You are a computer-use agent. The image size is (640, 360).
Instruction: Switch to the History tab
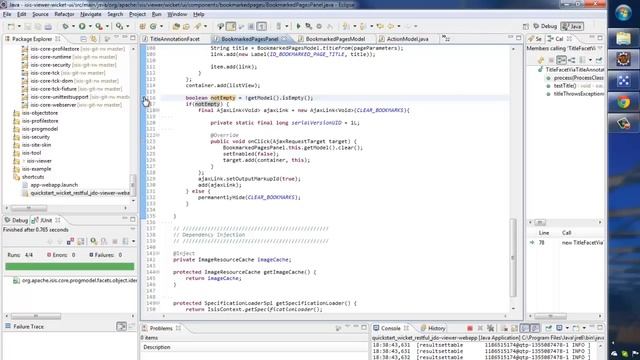433,328
